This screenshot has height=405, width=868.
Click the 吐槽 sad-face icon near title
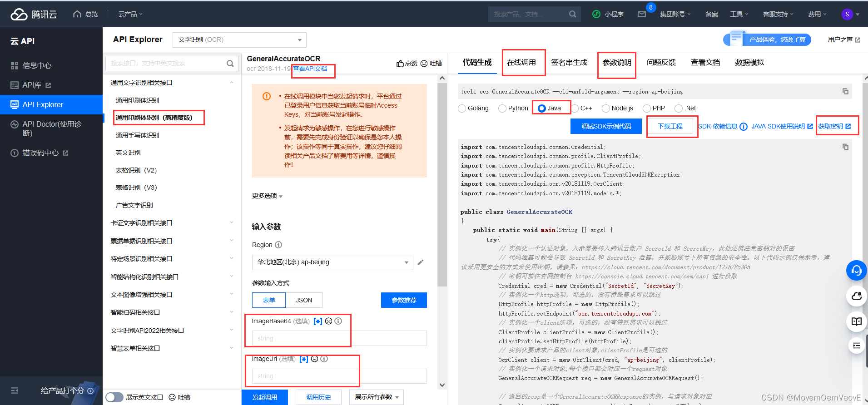424,64
